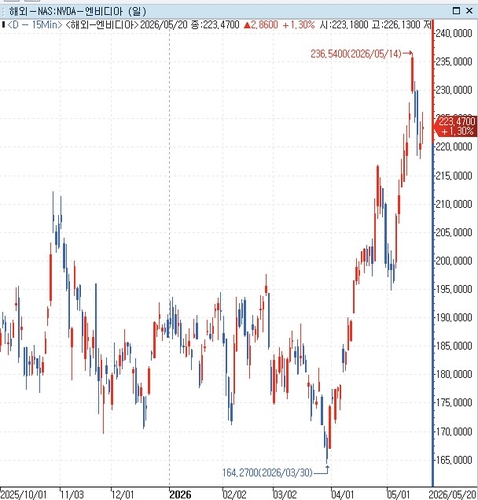This screenshot has height=500, width=478.
Task: Click the red 223.4700 current price tag
Action: (456, 126)
